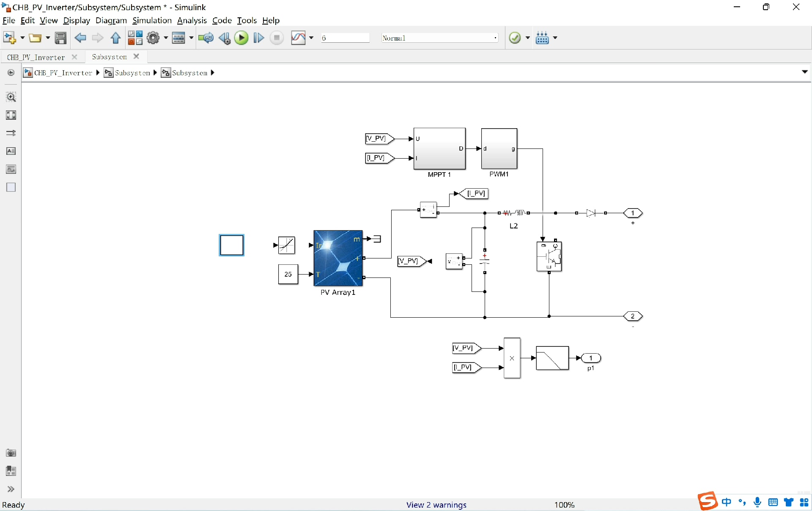Open the Tools menu

pos(247,20)
